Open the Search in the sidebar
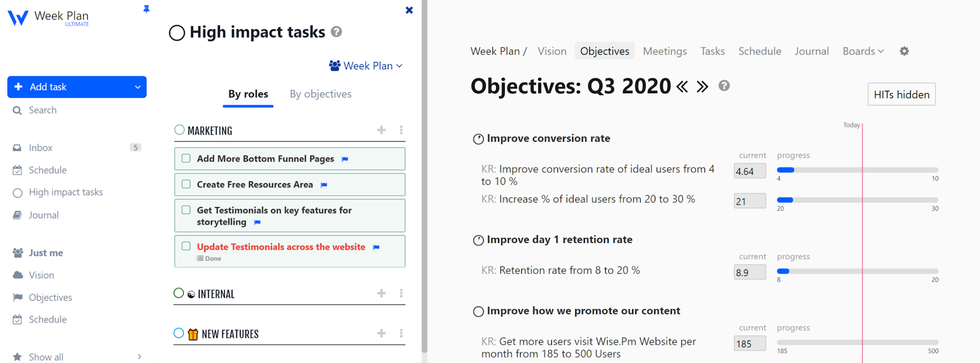Image resolution: width=980 pixels, height=363 pixels. 42,110
